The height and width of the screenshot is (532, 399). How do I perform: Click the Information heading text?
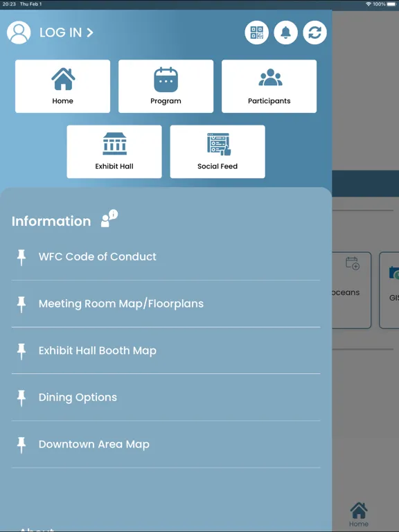pos(51,221)
